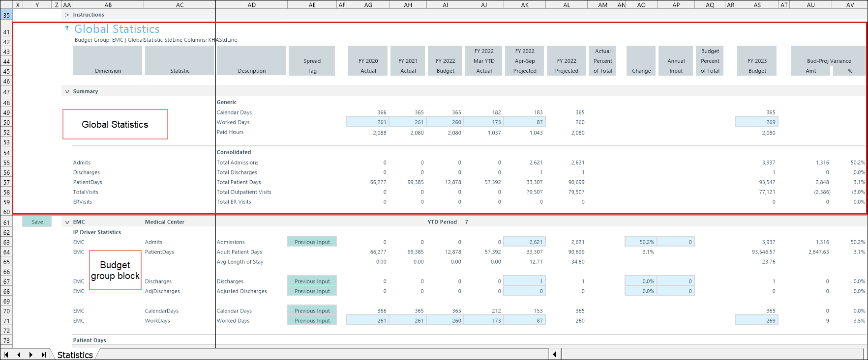Open the Statistics sheet tab

75,355
